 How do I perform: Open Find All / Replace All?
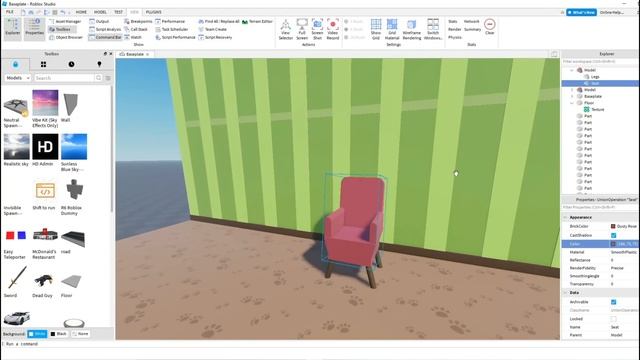pos(219,21)
